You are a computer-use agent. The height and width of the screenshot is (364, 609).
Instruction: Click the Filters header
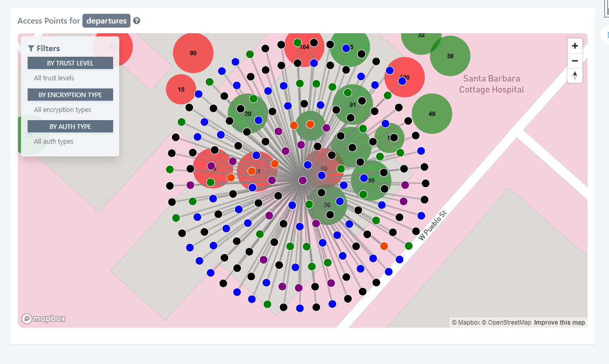(44, 49)
